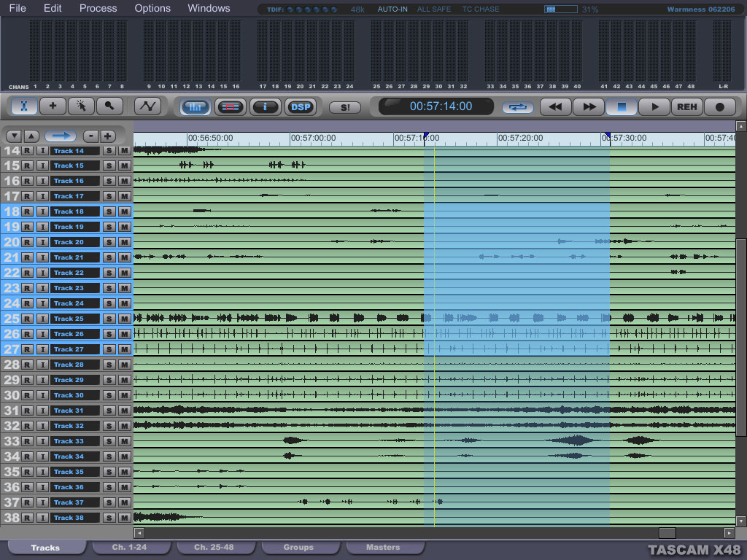
Task: Toggle the loop playback button
Action: [517, 107]
